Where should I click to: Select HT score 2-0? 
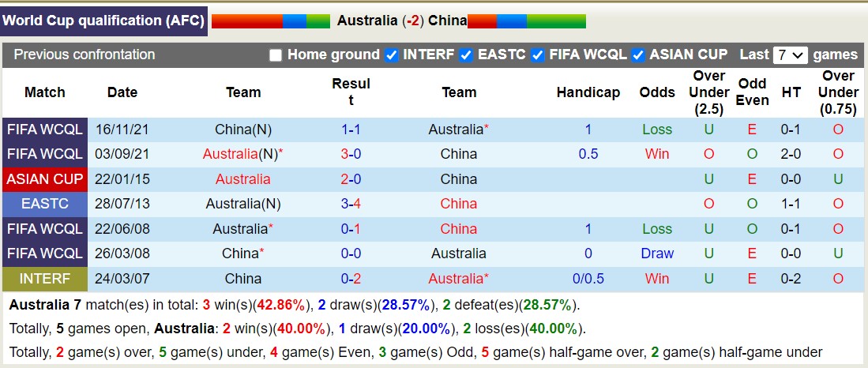(791, 155)
